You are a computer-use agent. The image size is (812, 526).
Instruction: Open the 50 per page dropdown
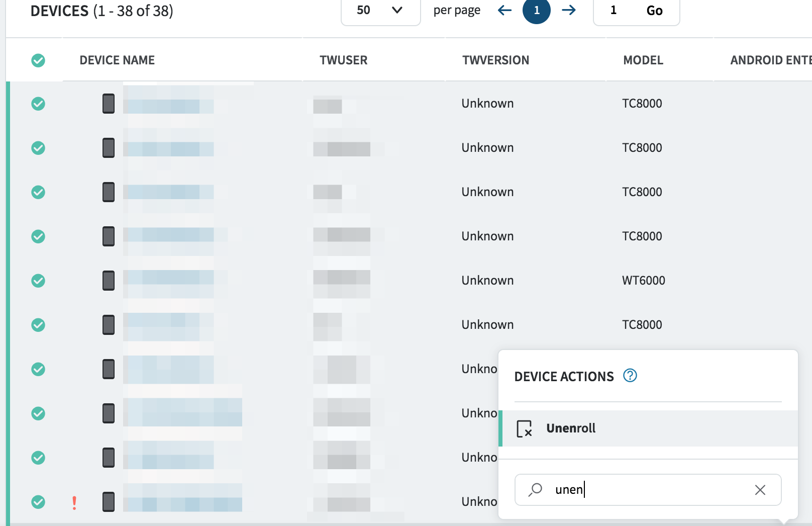(380, 11)
